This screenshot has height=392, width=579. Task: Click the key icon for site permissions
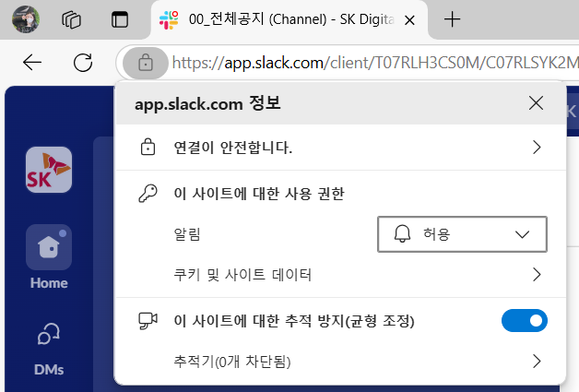tap(148, 193)
